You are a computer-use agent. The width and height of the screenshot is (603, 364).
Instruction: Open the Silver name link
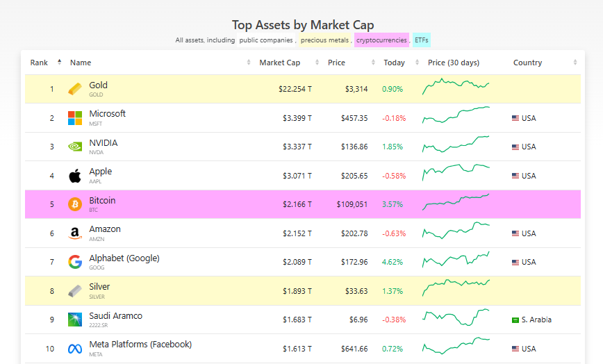[x=99, y=286]
